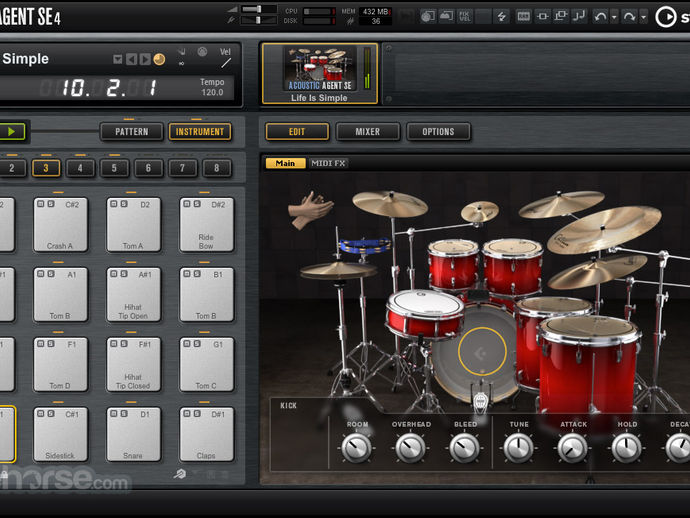Click the ROOM knob
This screenshot has height=518, width=690.
point(356,448)
